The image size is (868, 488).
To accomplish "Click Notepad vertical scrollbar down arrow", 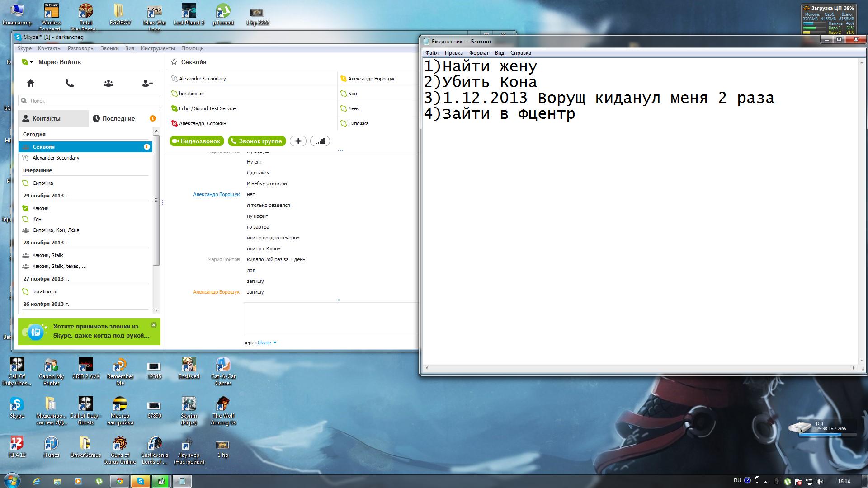I will 862,361.
